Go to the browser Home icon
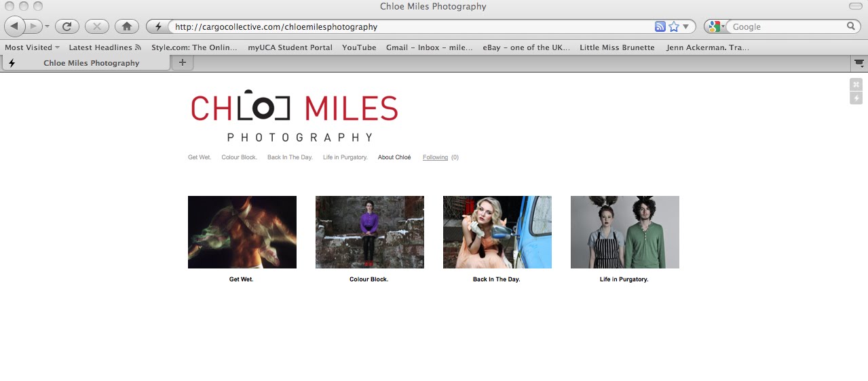The width and height of the screenshot is (868, 381). (x=126, y=26)
